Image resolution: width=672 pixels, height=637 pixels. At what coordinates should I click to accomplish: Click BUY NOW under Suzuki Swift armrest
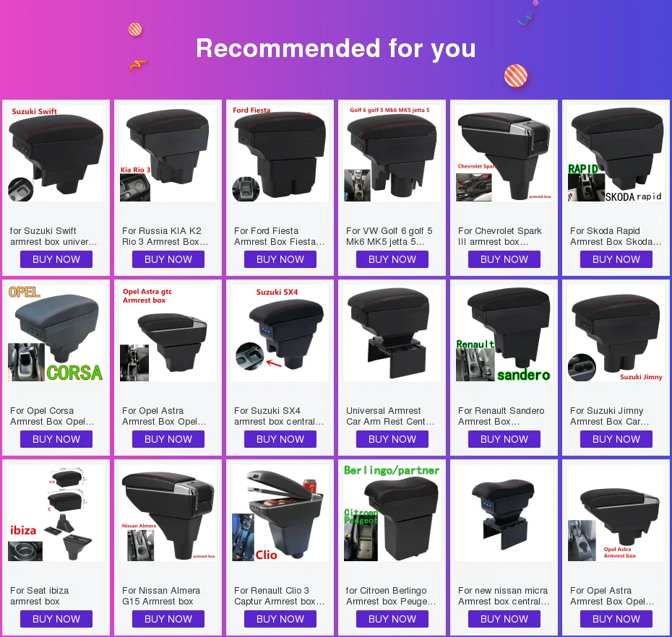56,259
